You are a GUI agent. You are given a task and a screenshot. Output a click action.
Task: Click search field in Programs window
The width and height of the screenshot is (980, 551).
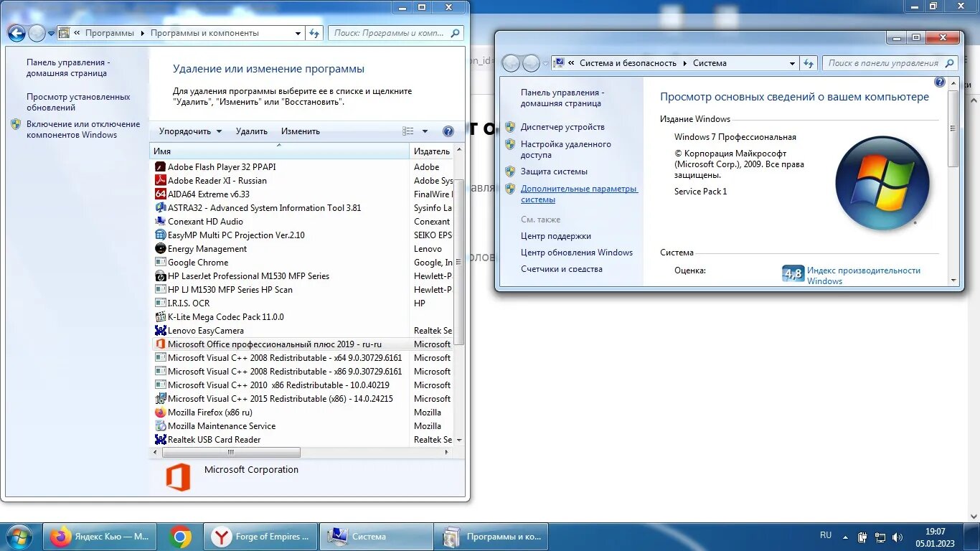click(396, 33)
